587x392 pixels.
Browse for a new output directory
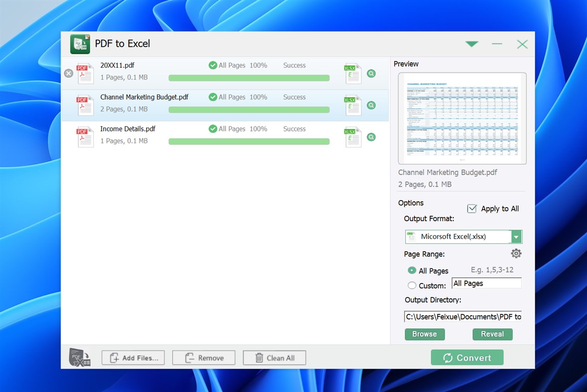pyautogui.click(x=424, y=334)
